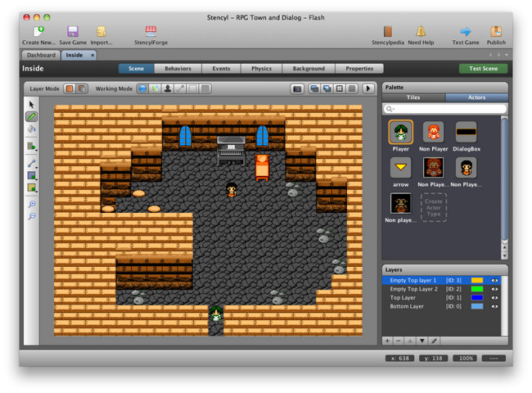Click green swatch of Empty Top Layer 2
The image size is (532, 393).
[476, 289]
